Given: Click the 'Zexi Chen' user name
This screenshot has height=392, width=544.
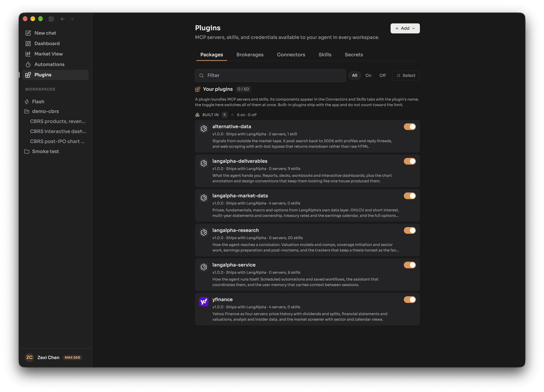Looking at the screenshot, I should pos(48,357).
